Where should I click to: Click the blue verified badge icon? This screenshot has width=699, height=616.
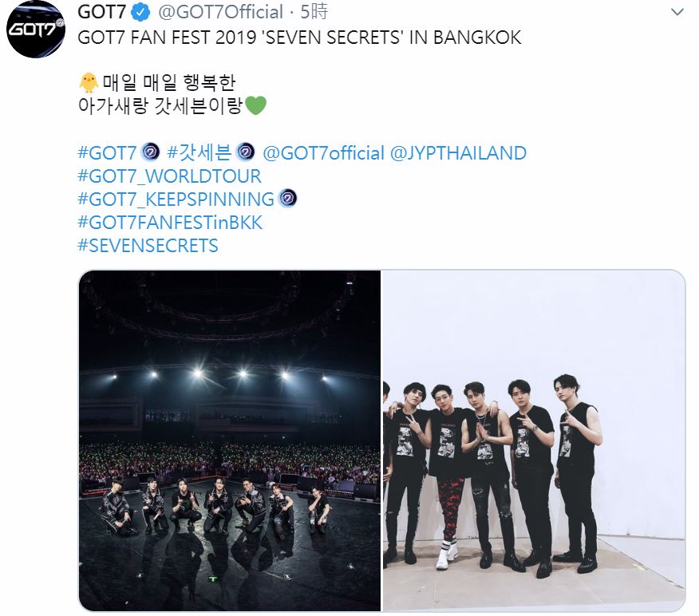[x=141, y=13]
